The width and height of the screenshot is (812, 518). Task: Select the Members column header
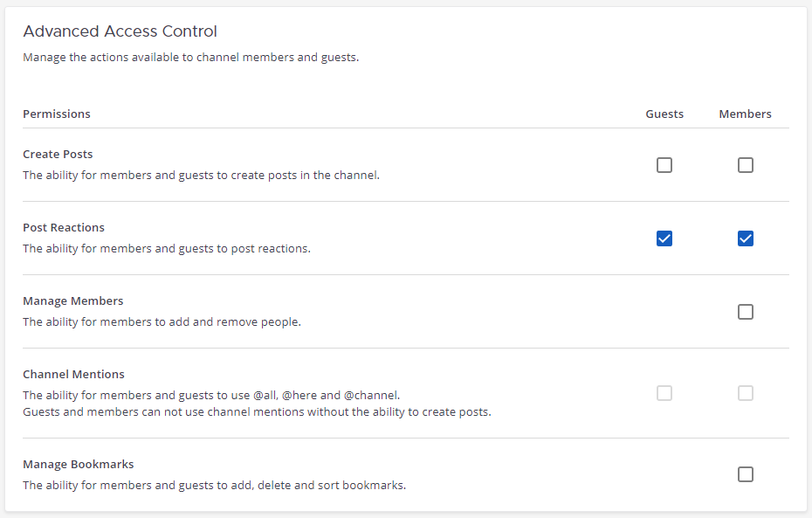745,114
